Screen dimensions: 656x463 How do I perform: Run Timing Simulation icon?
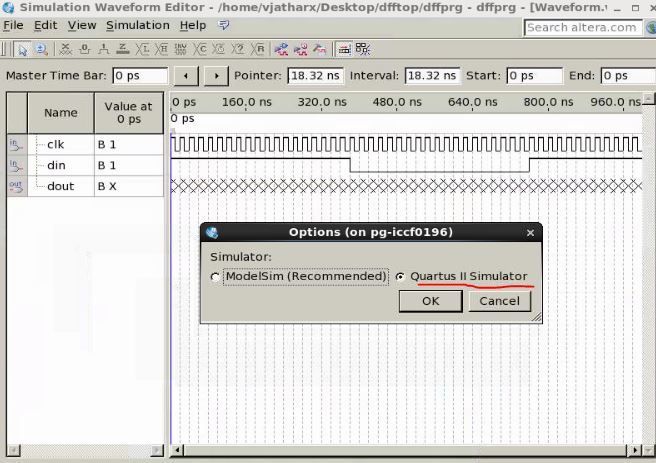[300, 50]
